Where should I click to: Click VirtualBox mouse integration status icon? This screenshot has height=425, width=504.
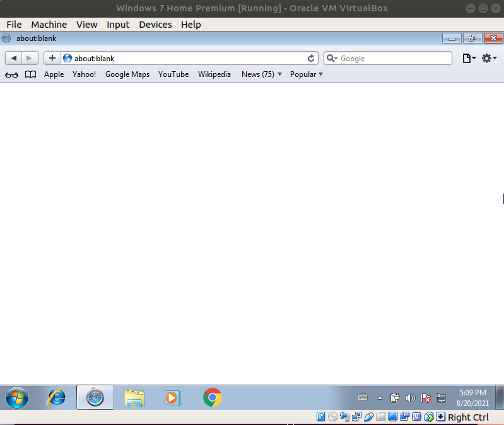click(429, 417)
